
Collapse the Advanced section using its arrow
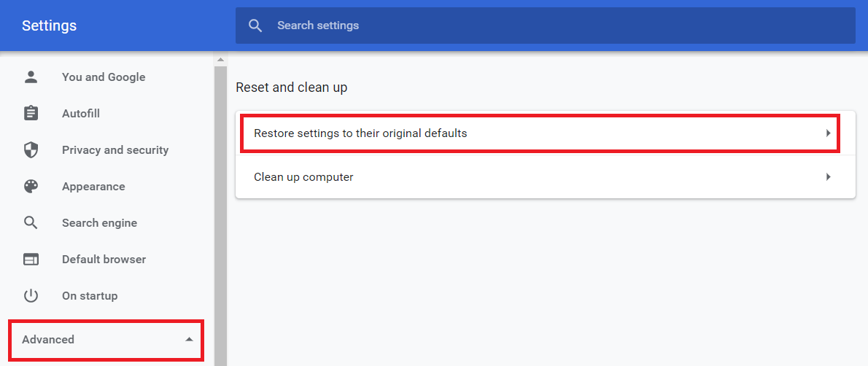[x=189, y=339]
